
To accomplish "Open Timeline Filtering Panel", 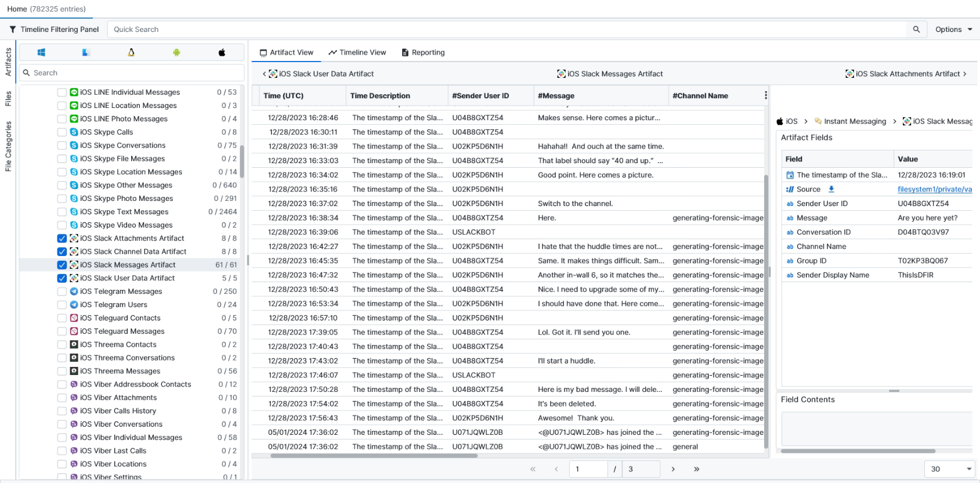I will [x=54, y=30].
